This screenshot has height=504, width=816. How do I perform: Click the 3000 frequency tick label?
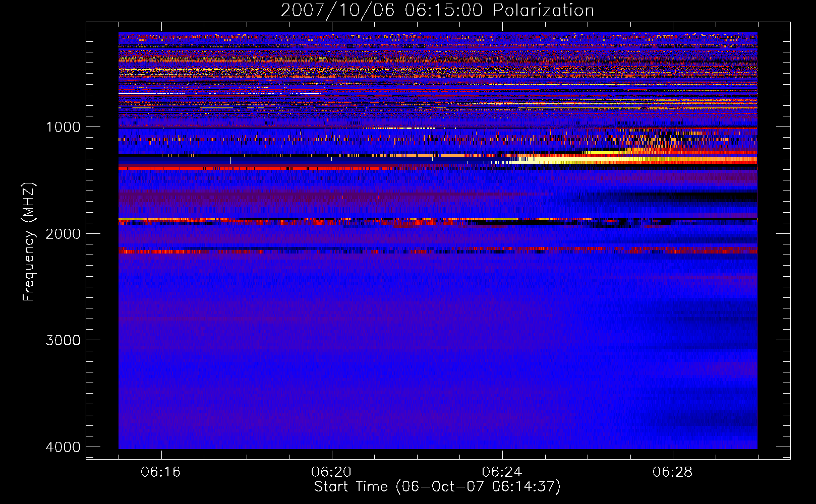click(63, 340)
